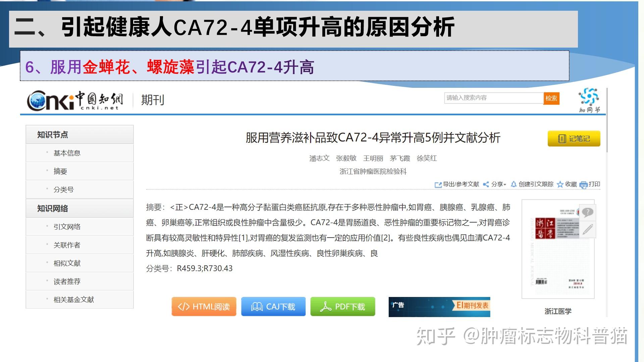Expand the 分享 dropdown arrow
Screen dimensions: 644x362
point(505,185)
